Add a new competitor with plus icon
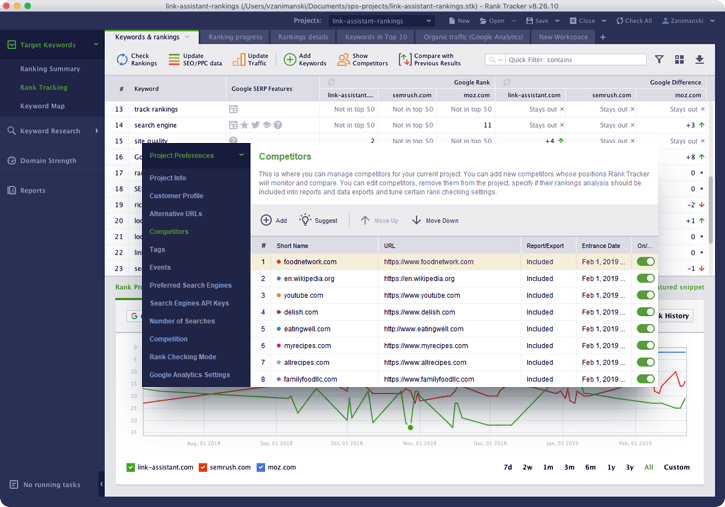The image size is (725, 507). point(266,220)
